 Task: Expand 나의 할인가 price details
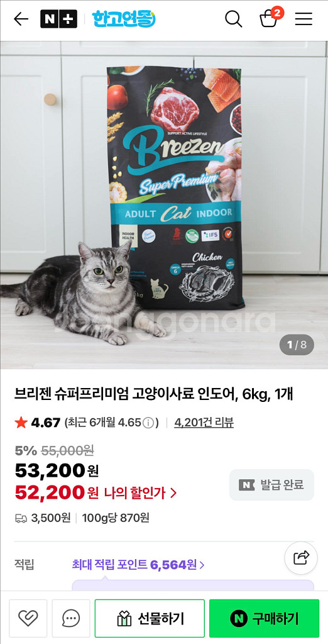[140, 492]
